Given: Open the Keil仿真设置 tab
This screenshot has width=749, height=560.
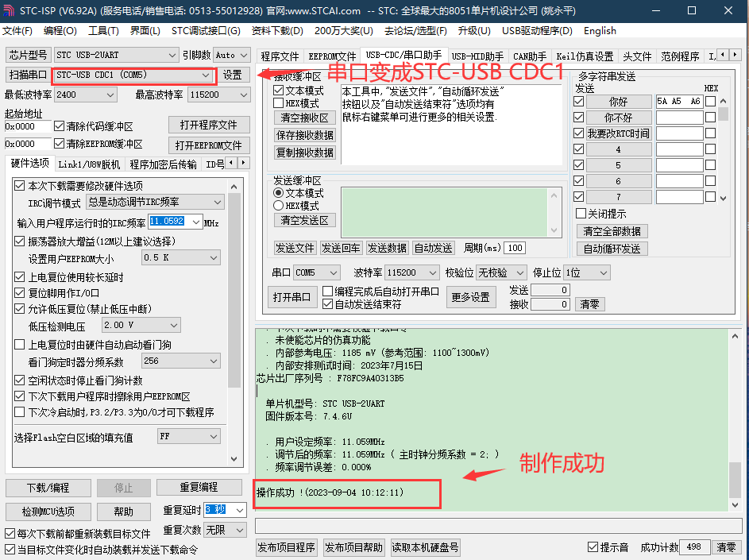Looking at the screenshot, I should [585, 56].
